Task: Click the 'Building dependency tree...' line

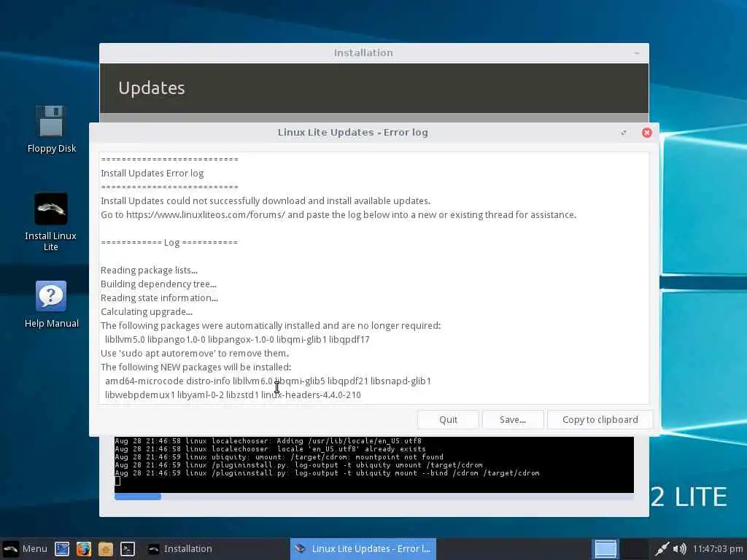Action: 158,284
